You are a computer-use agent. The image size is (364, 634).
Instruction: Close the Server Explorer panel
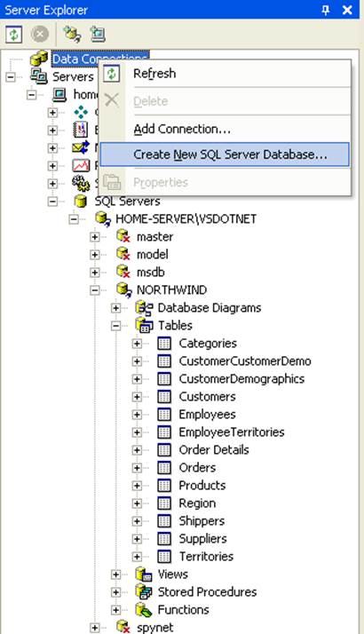[x=347, y=10]
